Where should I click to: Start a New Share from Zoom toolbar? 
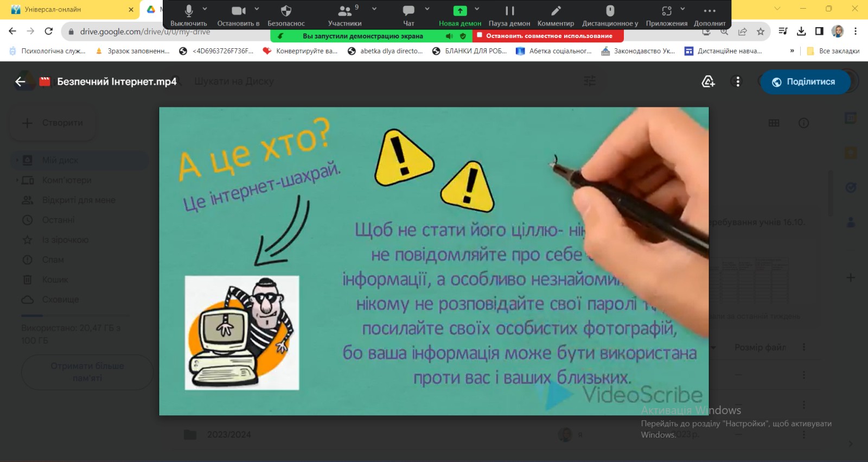click(x=460, y=15)
